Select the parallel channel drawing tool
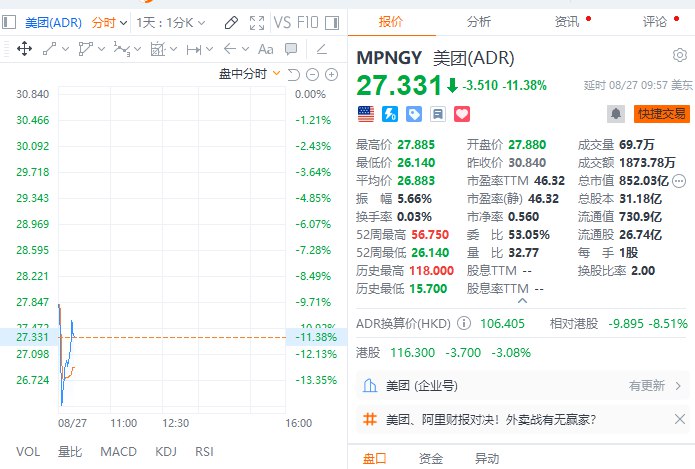The width and height of the screenshot is (695, 469). click(85, 49)
